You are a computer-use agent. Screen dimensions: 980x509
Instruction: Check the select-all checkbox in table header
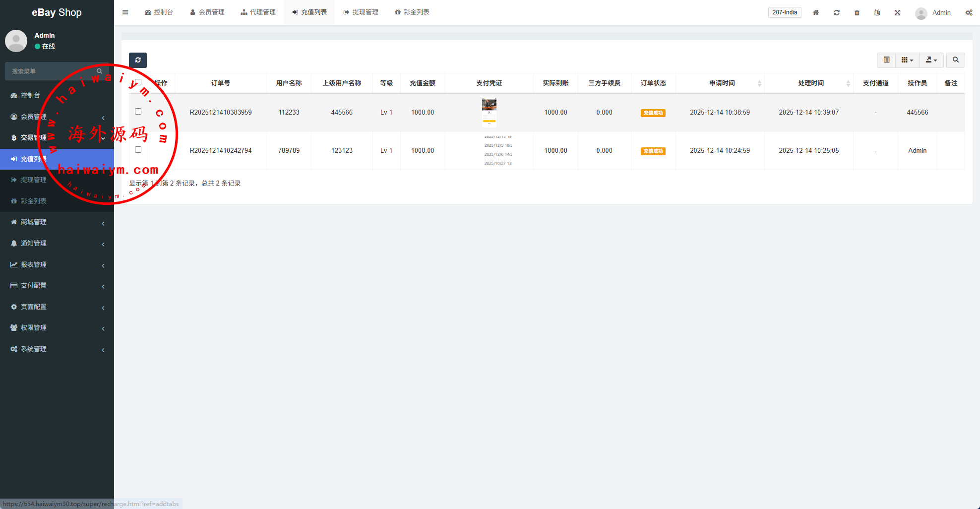click(x=138, y=82)
